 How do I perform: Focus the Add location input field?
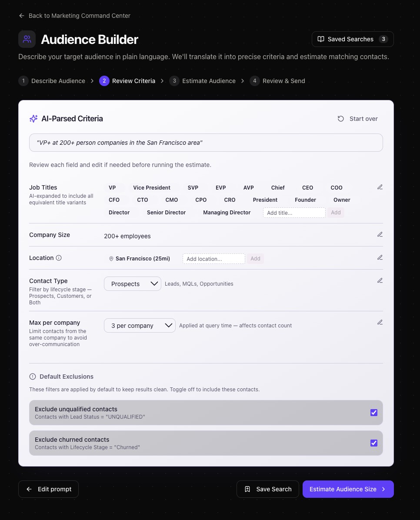[214, 259]
